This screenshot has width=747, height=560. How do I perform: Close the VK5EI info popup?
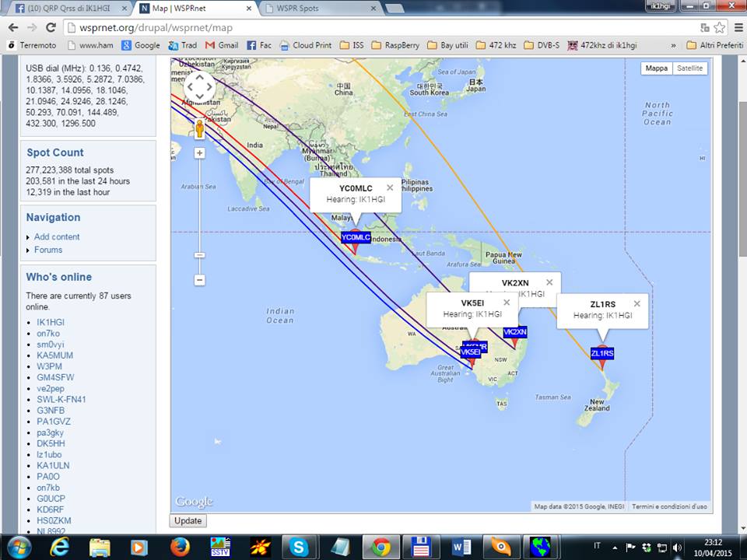coord(507,303)
